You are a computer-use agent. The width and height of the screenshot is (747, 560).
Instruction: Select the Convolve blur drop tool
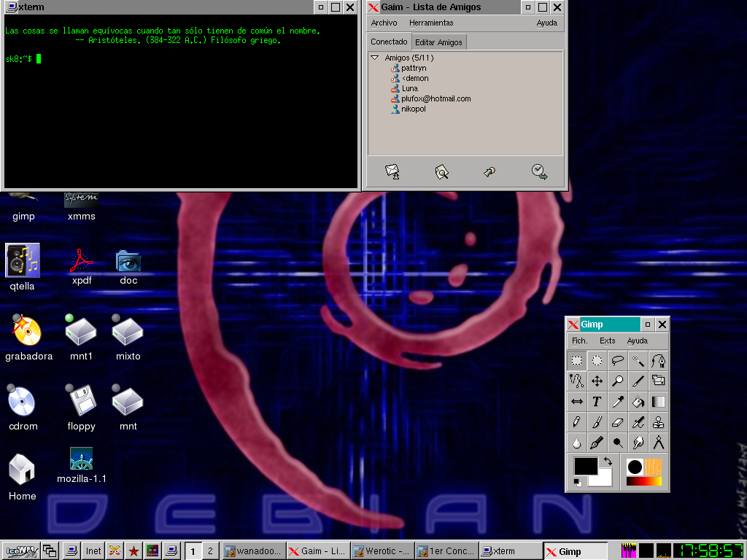click(x=576, y=443)
